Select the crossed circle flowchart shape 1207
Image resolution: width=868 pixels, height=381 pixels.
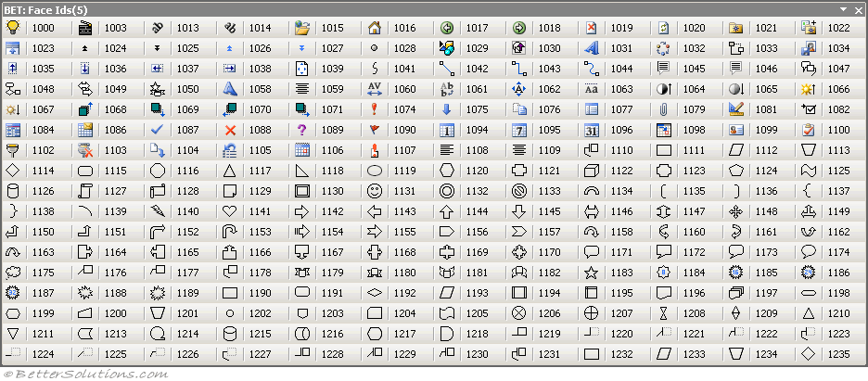point(592,313)
